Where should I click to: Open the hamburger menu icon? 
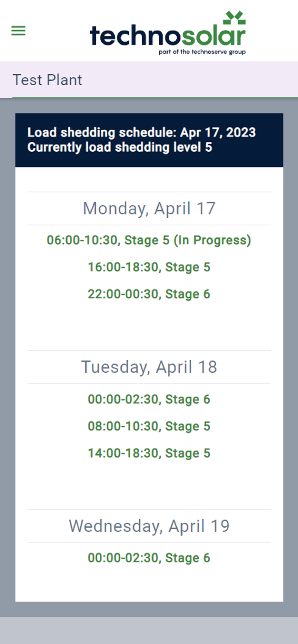pos(18,31)
